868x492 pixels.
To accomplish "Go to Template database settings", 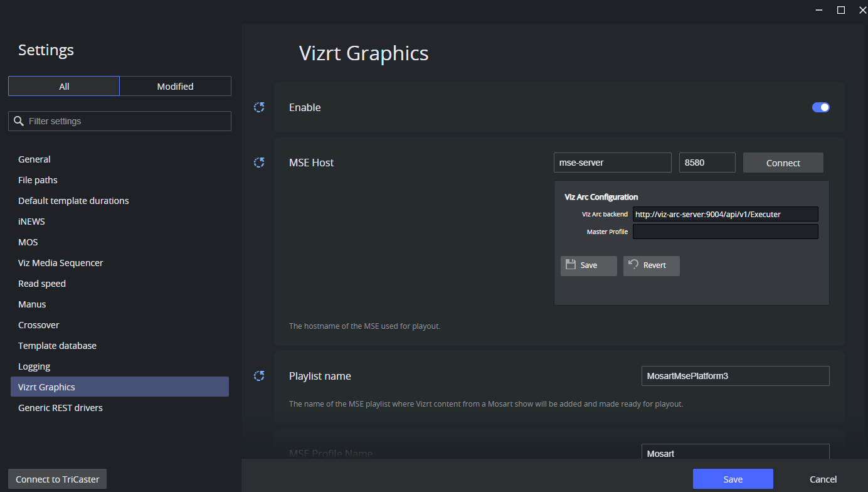I will (57, 346).
